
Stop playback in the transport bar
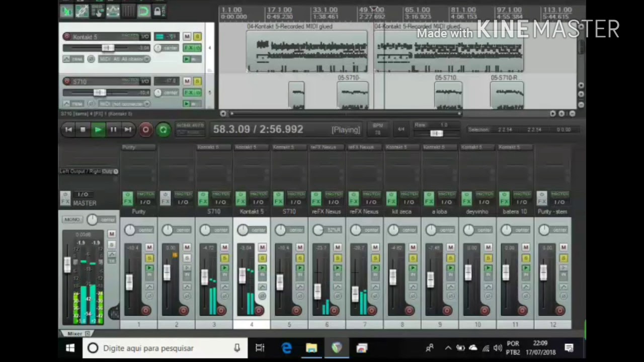[83, 130]
